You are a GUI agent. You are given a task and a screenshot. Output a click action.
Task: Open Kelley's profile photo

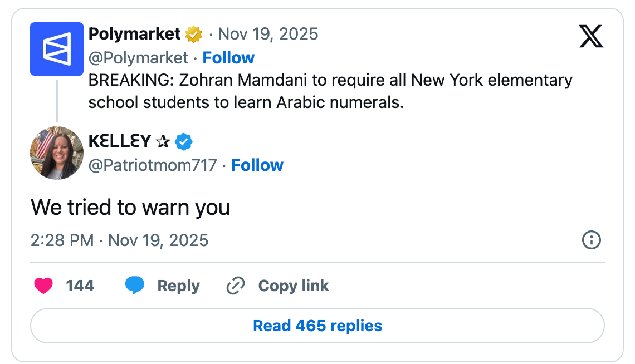(57, 153)
